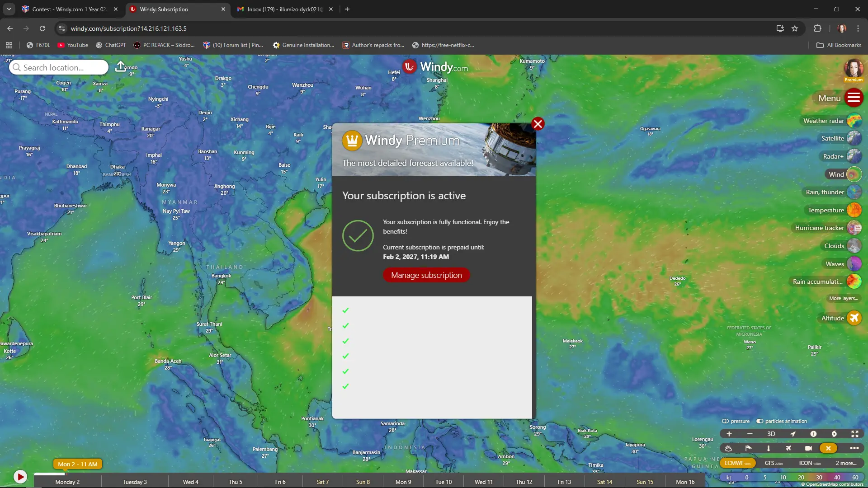The height and width of the screenshot is (488, 868).
Task: Open the red Menu hamburger button
Action: click(x=854, y=98)
